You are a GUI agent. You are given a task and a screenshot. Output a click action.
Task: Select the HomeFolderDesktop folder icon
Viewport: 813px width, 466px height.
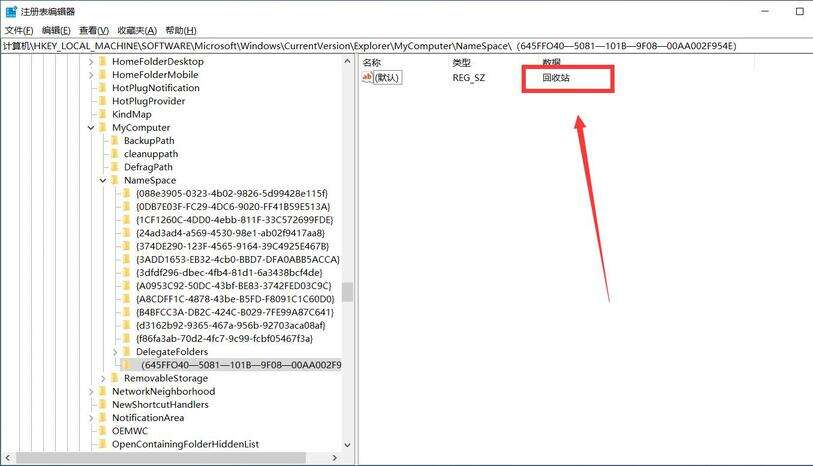click(x=103, y=61)
